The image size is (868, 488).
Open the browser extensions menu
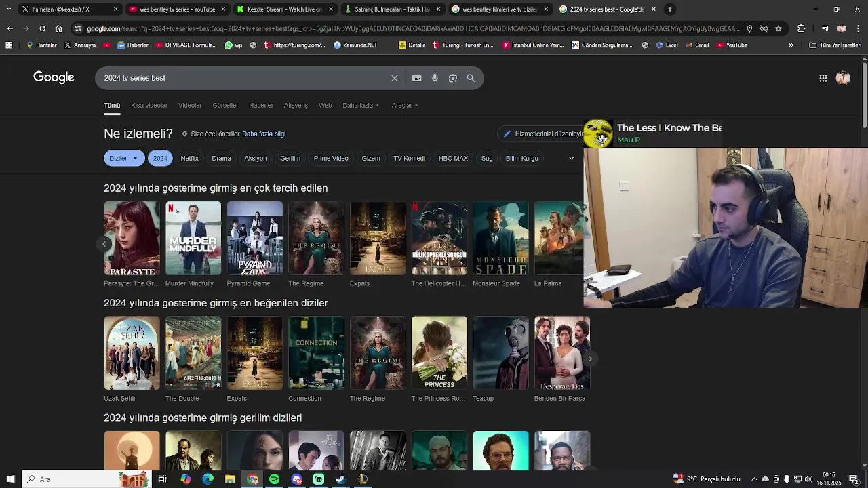pyautogui.click(x=802, y=28)
